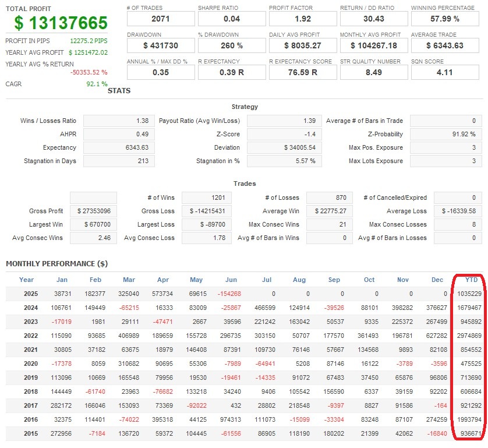The width and height of the screenshot is (488, 448).
Task: Click the STR Quality Number value 8.49
Action: click(x=374, y=72)
